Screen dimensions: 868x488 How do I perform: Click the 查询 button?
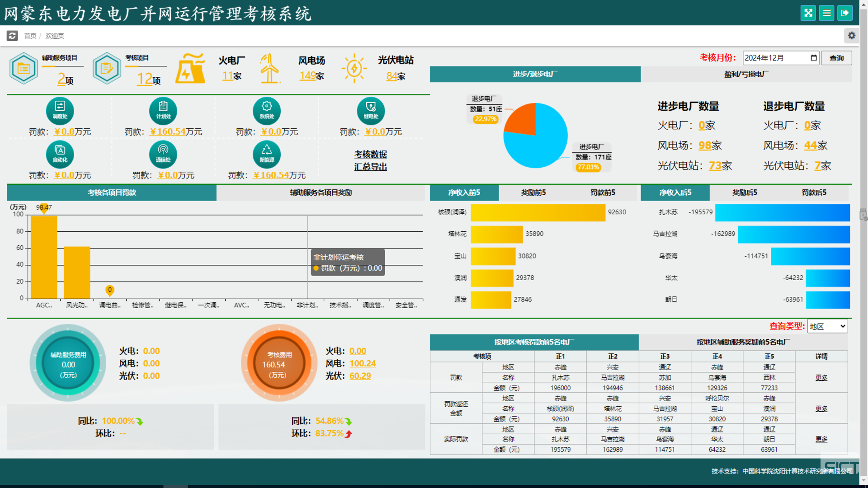pyautogui.click(x=836, y=58)
